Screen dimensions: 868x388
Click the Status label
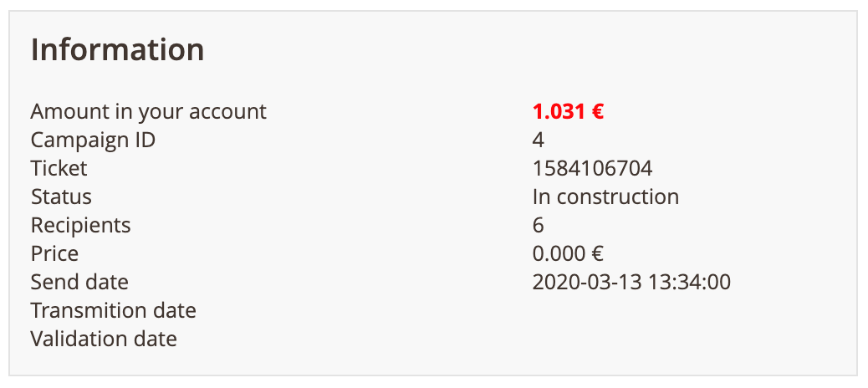pyautogui.click(x=61, y=197)
